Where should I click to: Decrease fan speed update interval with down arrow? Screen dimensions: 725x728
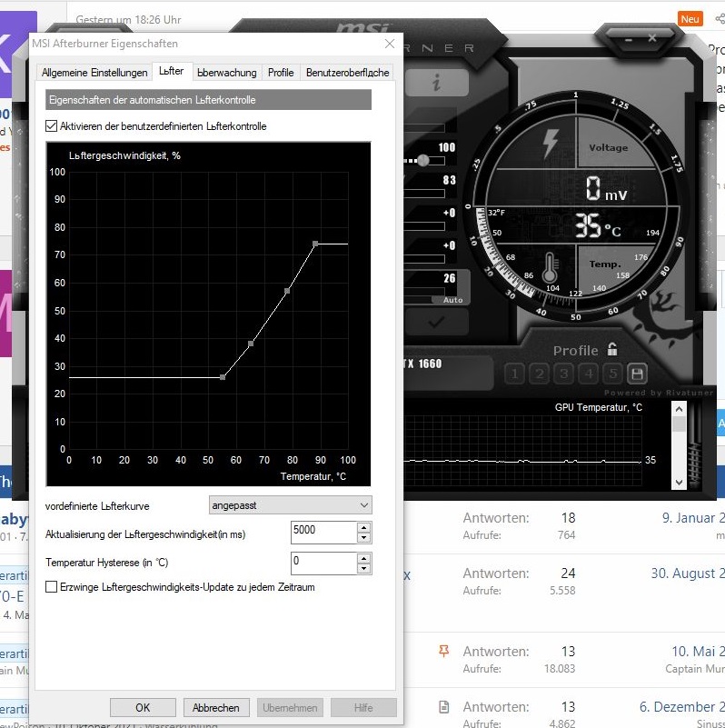[364, 538]
